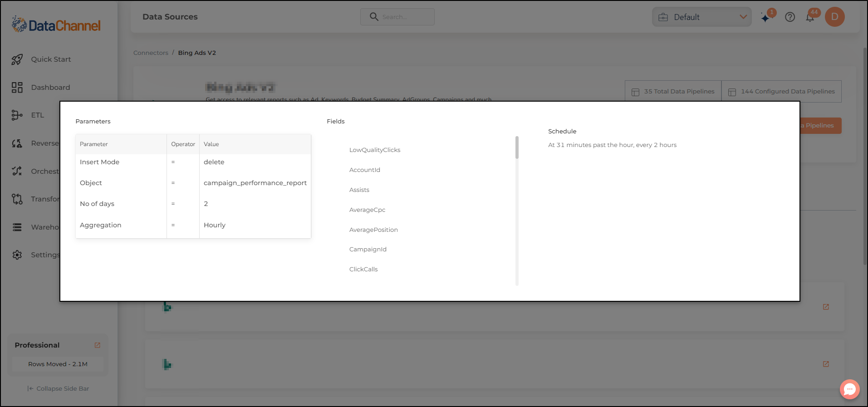The width and height of the screenshot is (868, 407).
Task: Click 35 Total Data Pipelines button
Action: (673, 91)
